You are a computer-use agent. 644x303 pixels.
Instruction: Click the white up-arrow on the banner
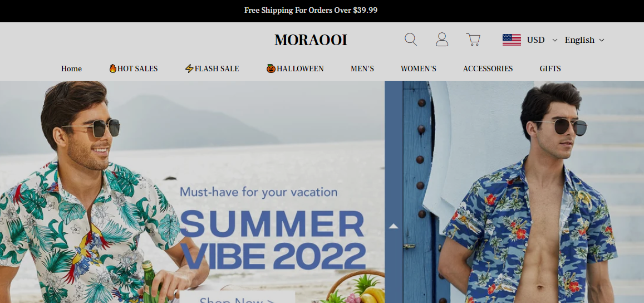(394, 226)
